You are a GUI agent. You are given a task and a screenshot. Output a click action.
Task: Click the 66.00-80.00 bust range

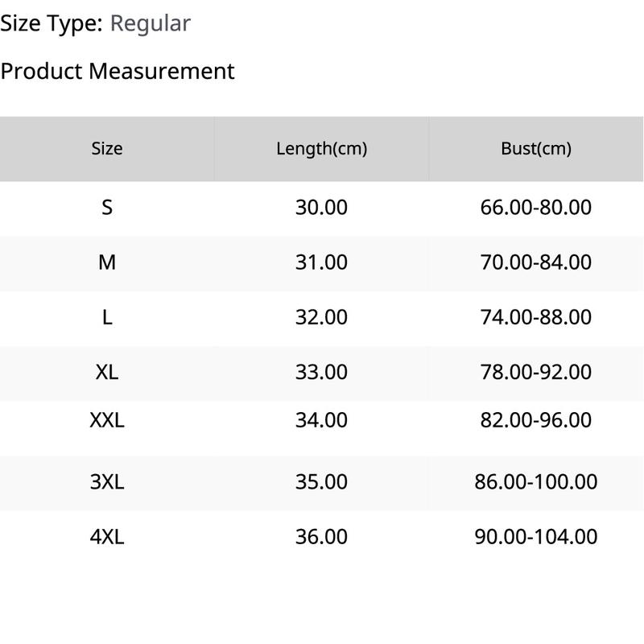coord(536,208)
